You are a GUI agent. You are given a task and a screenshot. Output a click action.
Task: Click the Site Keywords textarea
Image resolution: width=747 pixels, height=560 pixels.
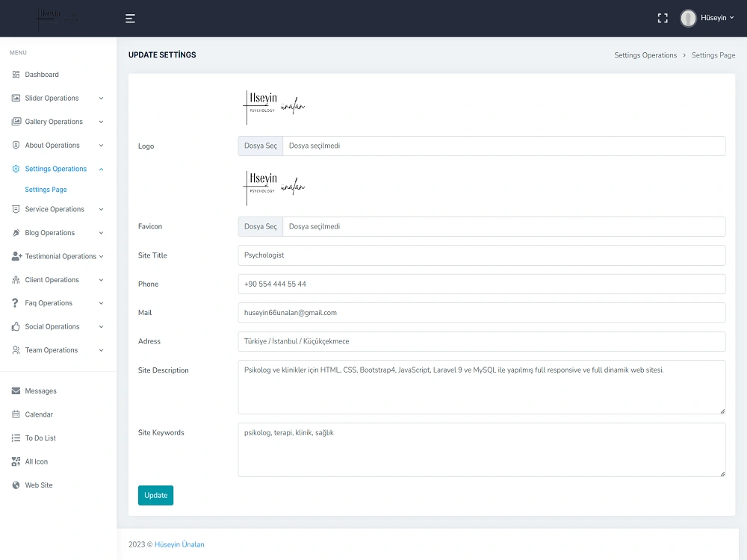(x=482, y=450)
